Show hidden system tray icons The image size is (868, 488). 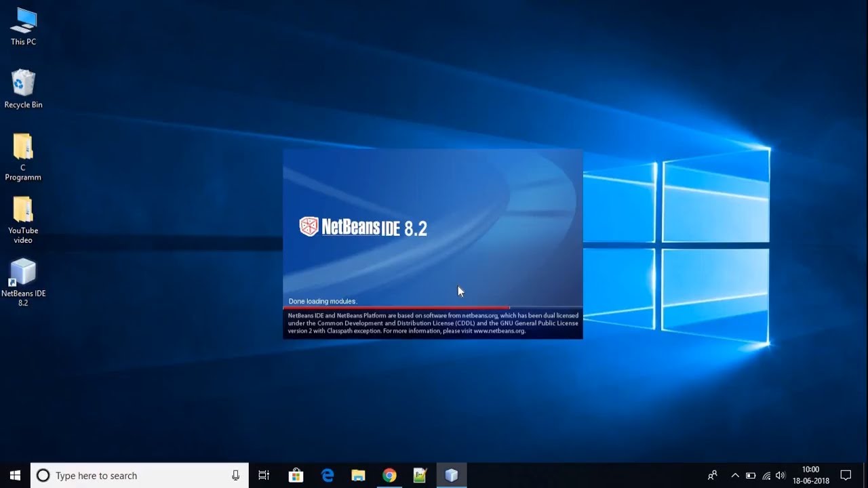click(734, 476)
